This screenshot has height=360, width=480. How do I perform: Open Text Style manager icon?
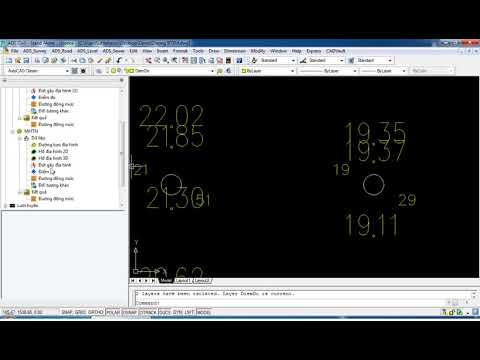(x=254, y=60)
